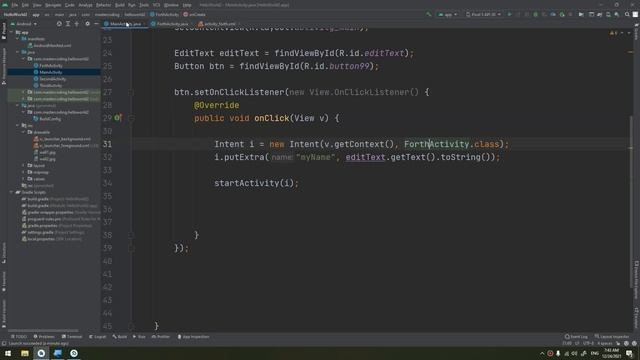Open the Layout Inspector button

(611, 337)
